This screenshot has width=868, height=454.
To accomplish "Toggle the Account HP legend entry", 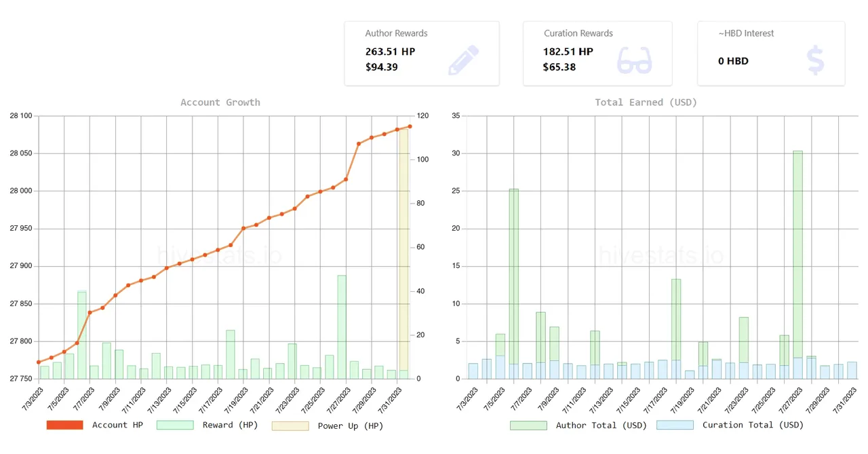I will [95, 425].
